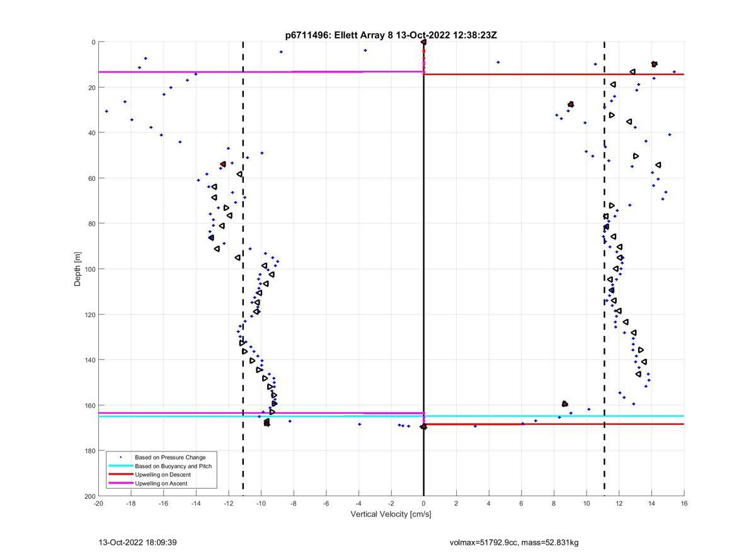Click the red-filled marker near 28 m depth
The width and height of the screenshot is (756, 558).
pyautogui.click(x=571, y=104)
